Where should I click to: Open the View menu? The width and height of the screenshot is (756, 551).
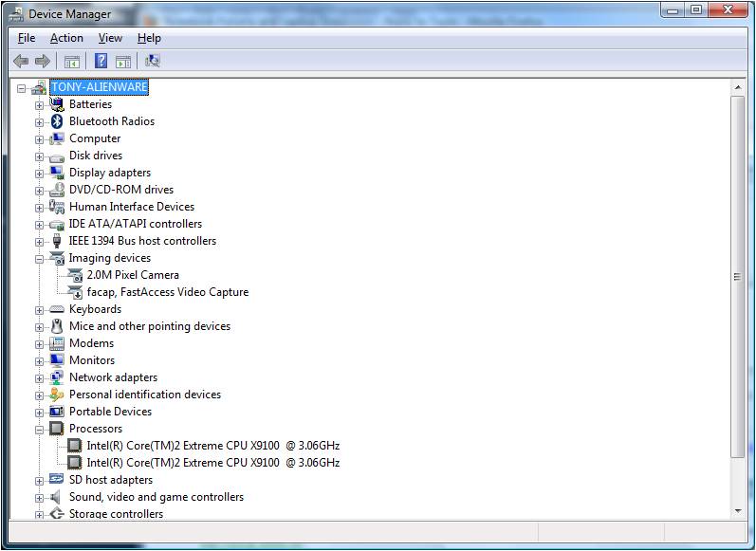pyautogui.click(x=110, y=38)
